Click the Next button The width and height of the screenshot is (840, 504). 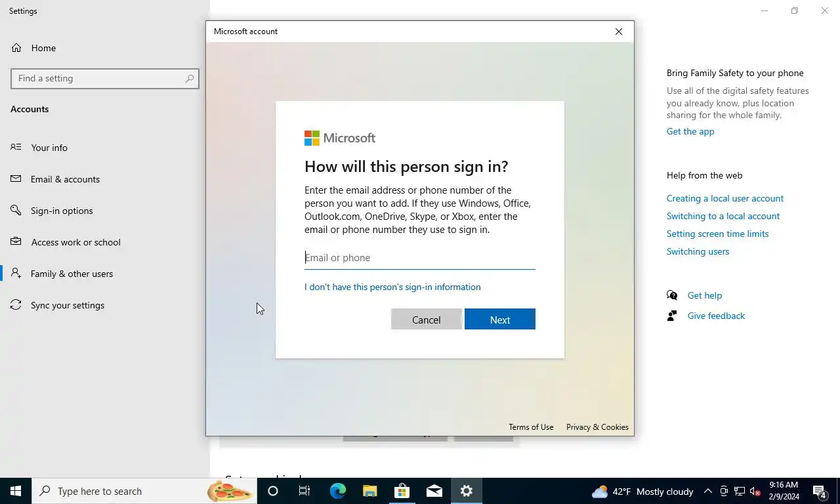[x=500, y=320]
